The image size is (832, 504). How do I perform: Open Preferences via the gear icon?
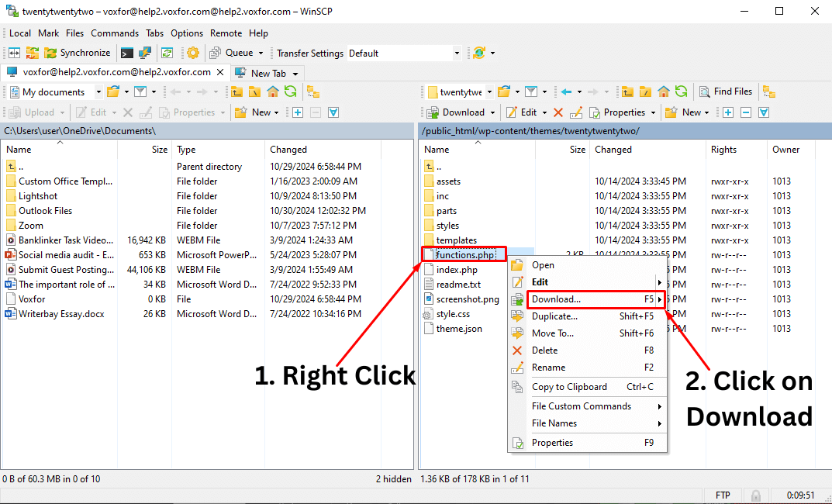pyautogui.click(x=193, y=53)
